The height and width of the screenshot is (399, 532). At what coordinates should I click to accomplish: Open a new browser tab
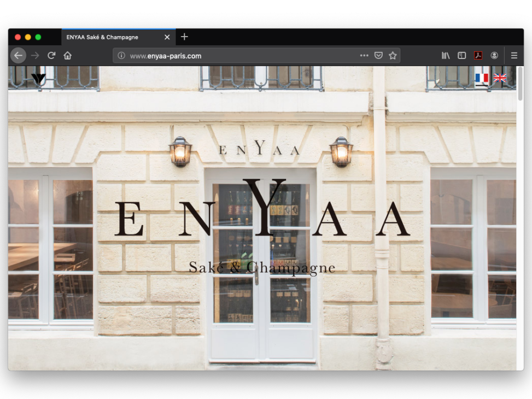[184, 37]
